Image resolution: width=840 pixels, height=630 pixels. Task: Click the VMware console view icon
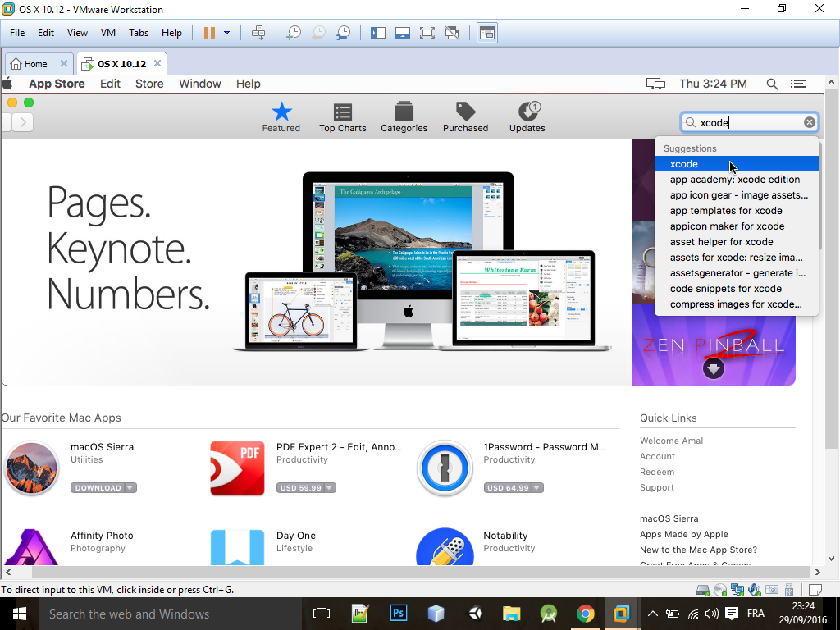pos(486,33)
